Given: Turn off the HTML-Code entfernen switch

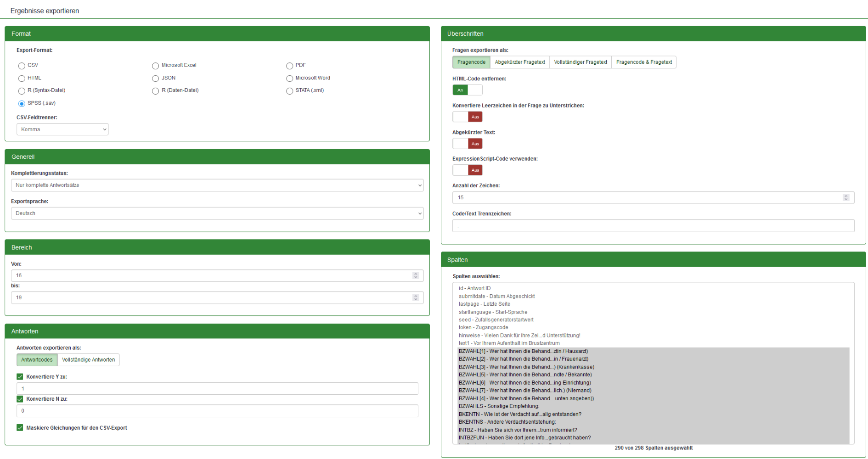Looking at the screenshot, I should (x=467, y=90).
